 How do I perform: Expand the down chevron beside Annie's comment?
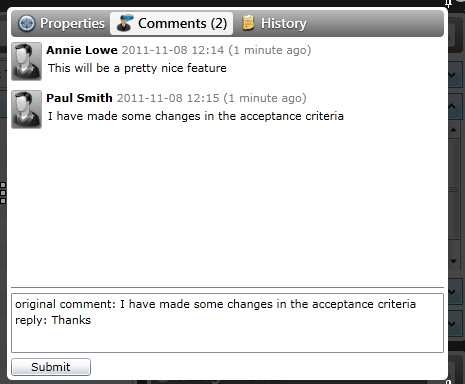452,75
